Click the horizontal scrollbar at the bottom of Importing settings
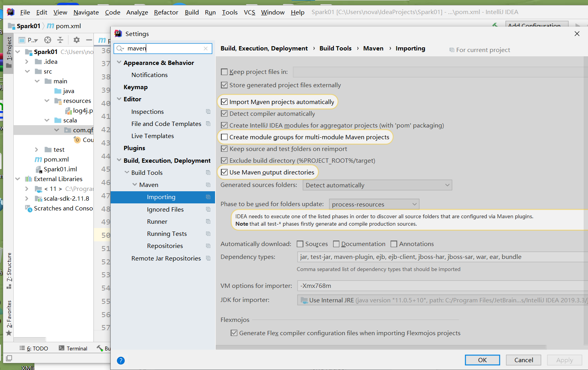The width and height of the screenshot is (588, 370). coord(381,347)
